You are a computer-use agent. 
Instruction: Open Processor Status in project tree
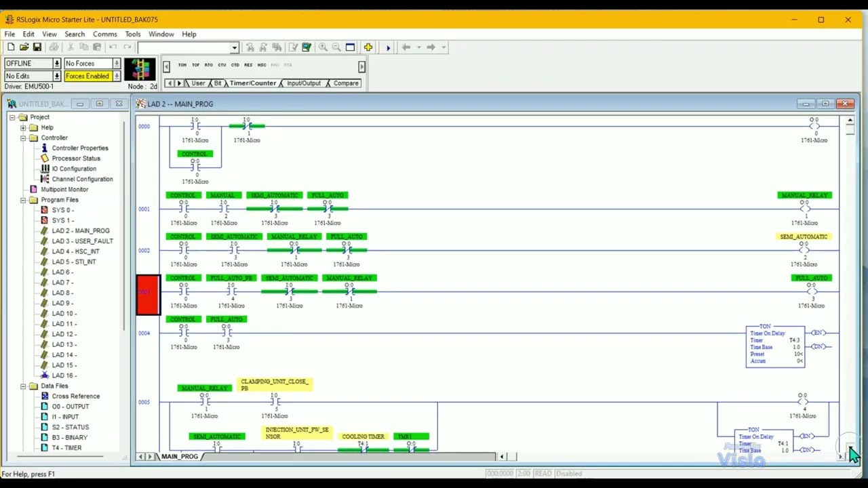[76, 159]
